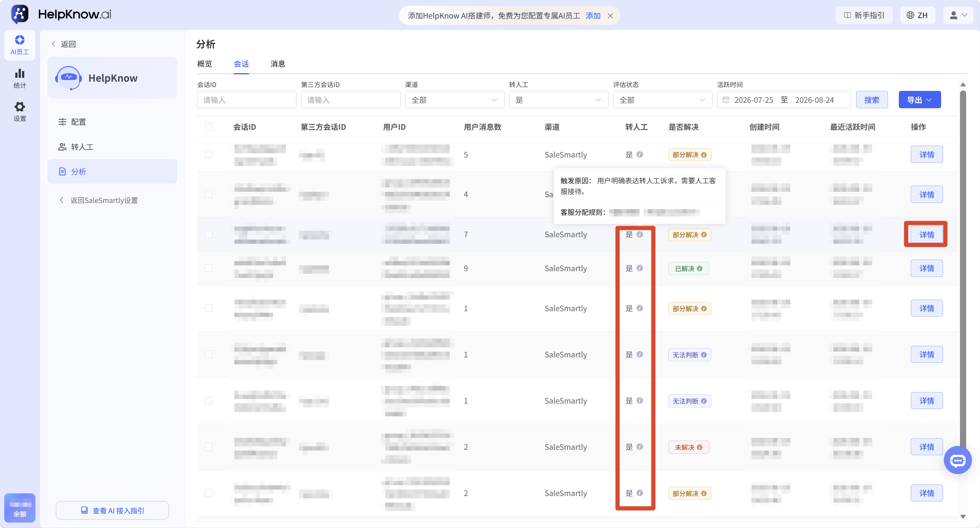The width and height of the screenshot is (980, 528).
Task: Open the AI员工 sidebar section
Action: point(20,45)
